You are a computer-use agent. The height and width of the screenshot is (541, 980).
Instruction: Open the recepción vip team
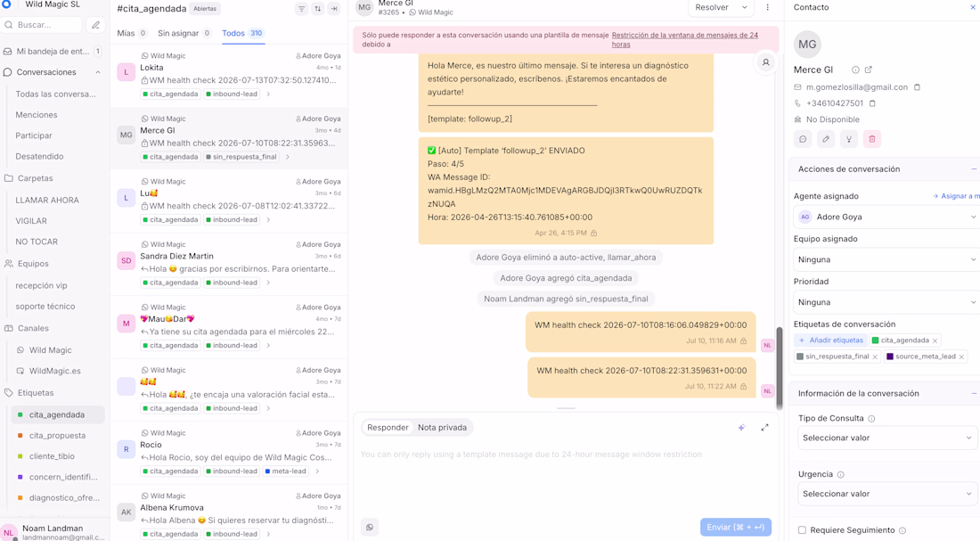(x=41, y=286)
